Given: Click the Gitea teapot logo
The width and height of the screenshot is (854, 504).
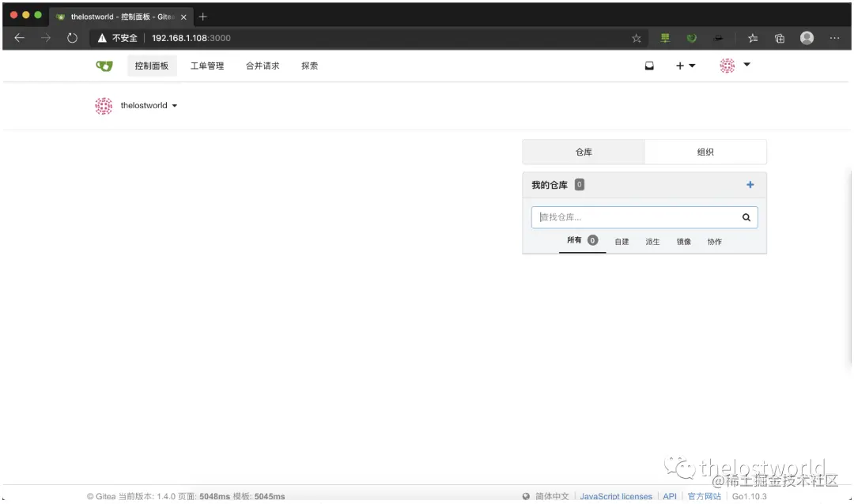Looking at the screenshot, I should [x=104, y=66].
